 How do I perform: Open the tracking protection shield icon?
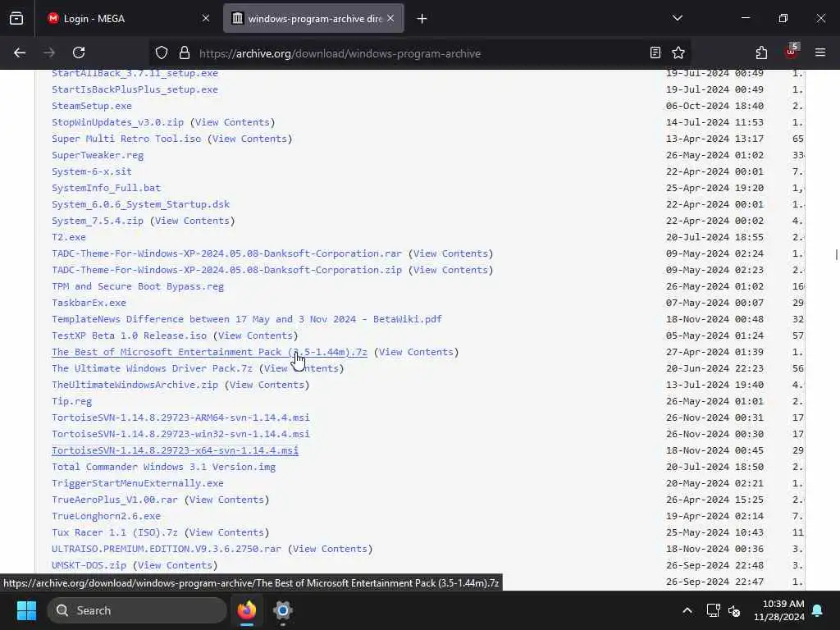pos(162,52)
